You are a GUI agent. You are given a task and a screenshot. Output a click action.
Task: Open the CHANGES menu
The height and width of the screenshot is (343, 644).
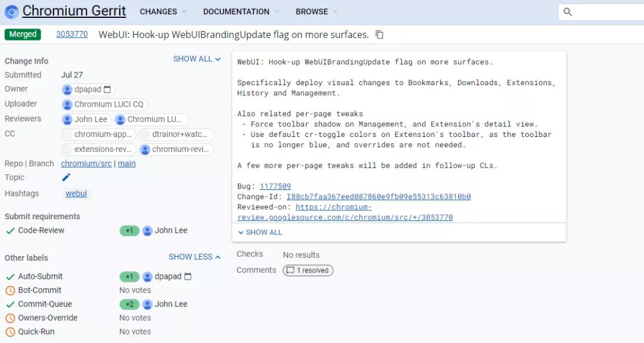(x=163, y=12)
